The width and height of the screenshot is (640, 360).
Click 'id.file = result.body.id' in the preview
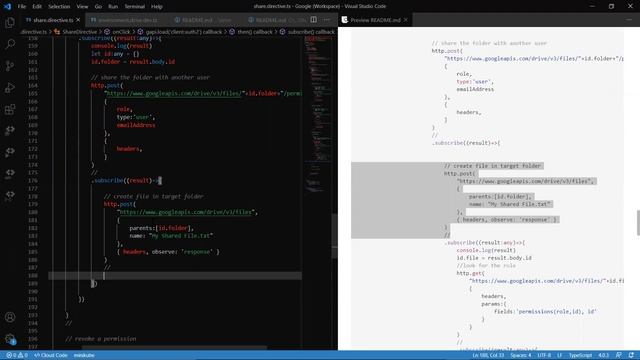pyautogui.click(x=494, y=258)
